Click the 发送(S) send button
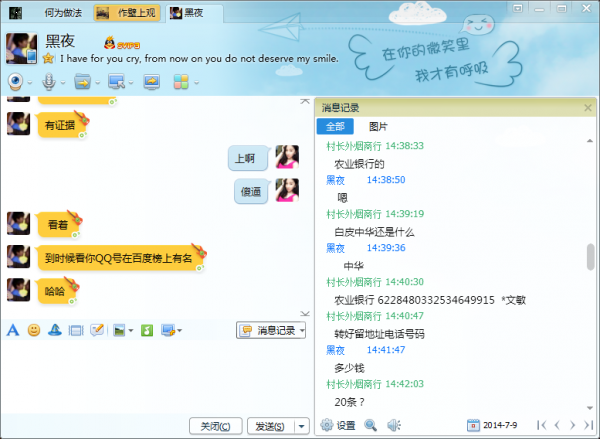The height and width of the screenshot is (439, 600). 271,426
